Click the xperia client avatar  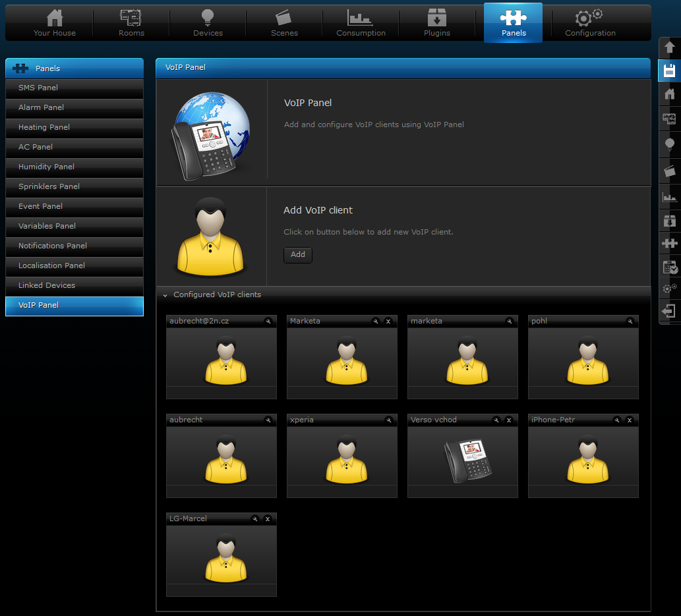point(346,459)
